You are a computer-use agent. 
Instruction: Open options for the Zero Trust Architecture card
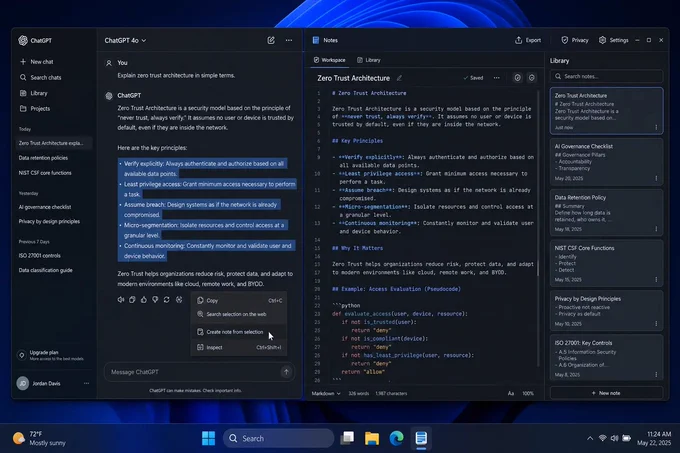pos(656,127)
